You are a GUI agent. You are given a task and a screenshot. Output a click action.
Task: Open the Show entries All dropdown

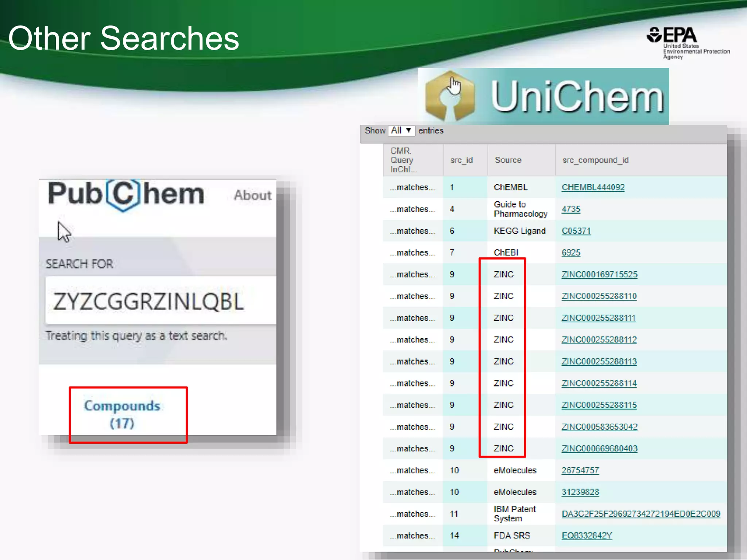pos(401,131)
